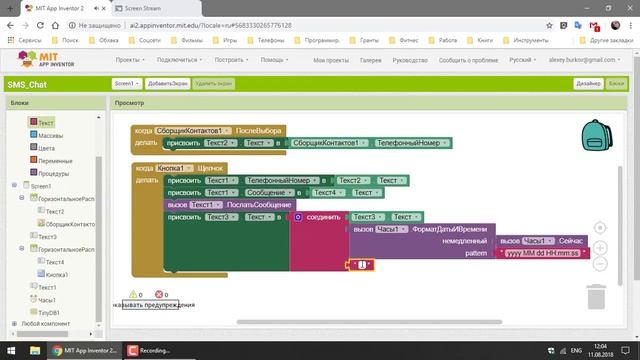The width and height of the screenshot is (640, 360).
Task: Click the MIT App Inventor logo
Action: [x=46, y=60]
